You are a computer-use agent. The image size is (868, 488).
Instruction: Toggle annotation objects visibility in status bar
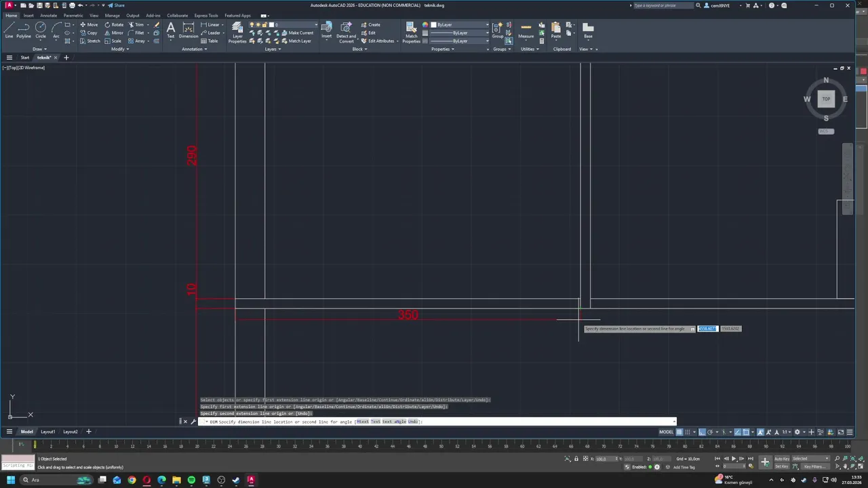tap(761, 432)
